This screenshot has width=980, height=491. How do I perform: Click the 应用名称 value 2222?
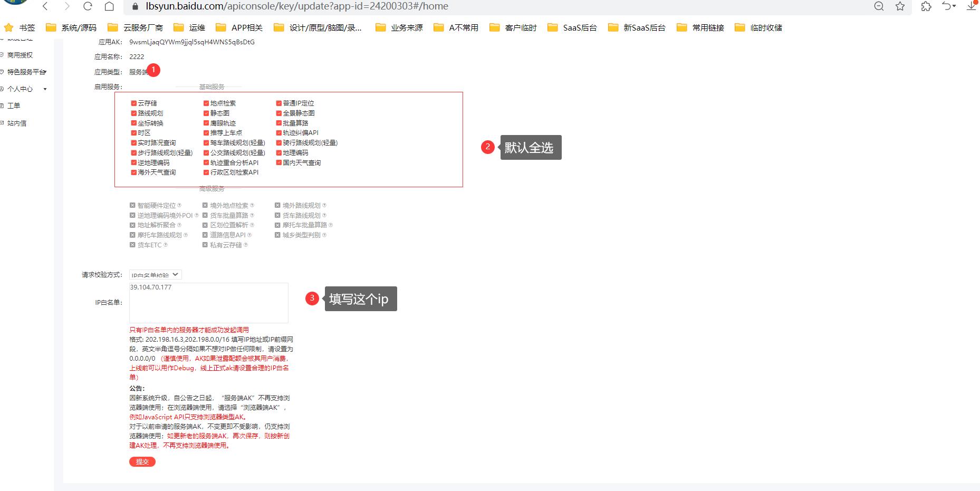[x=137, y=56]
